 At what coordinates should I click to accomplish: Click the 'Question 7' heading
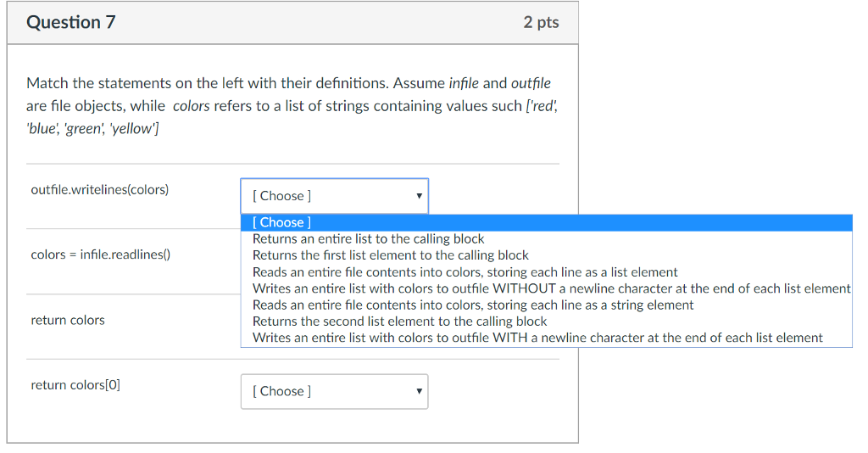click(x=71, y=23)
